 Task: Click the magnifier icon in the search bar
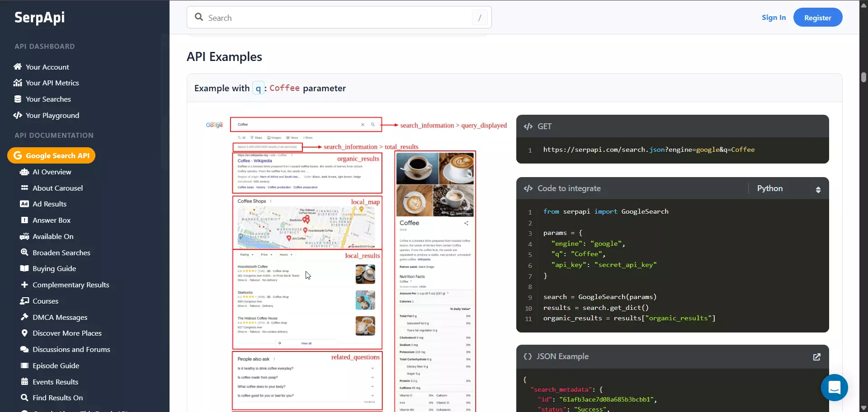199,17
